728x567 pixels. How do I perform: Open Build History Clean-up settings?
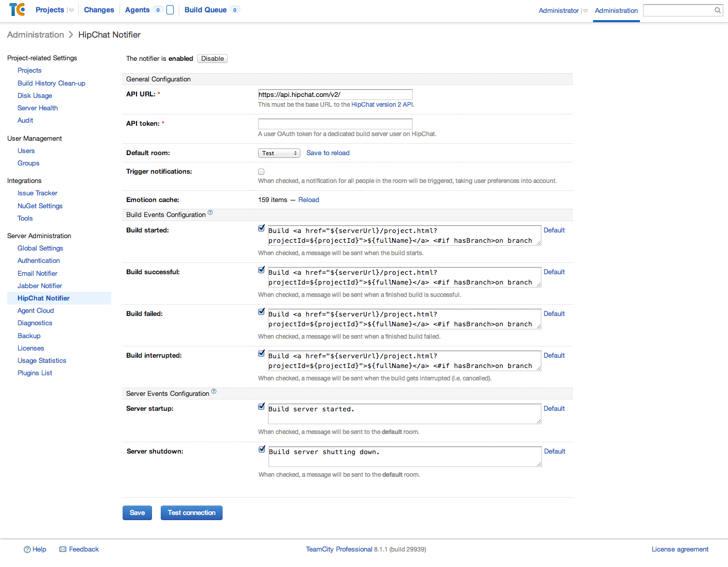[52, 84]
